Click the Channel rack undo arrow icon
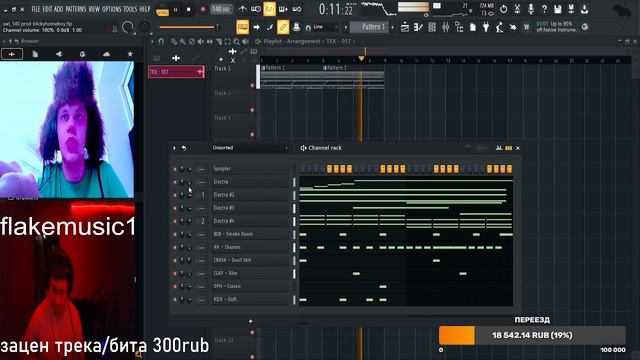The image size is (640, 360). (184, 148)
